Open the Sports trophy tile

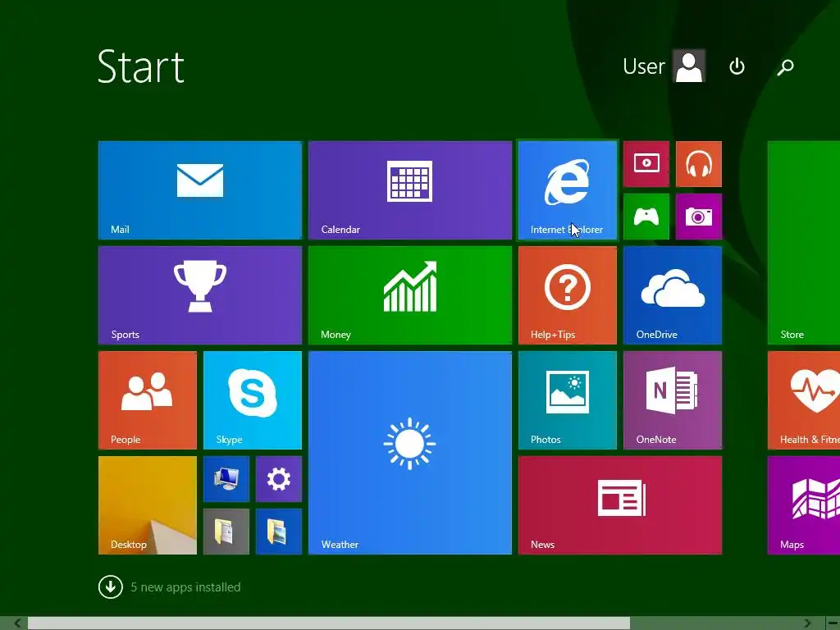coord(200,295)
